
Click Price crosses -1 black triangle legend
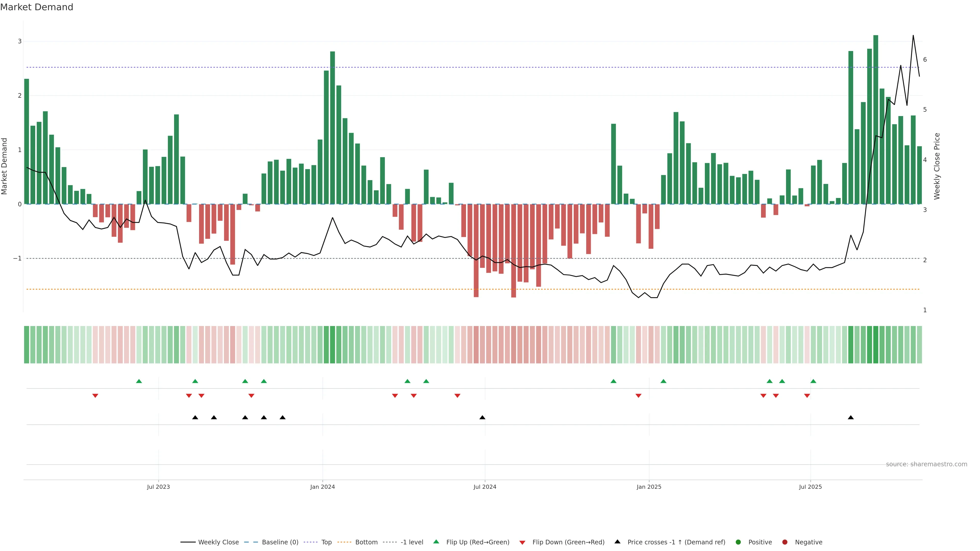point(617,542)
